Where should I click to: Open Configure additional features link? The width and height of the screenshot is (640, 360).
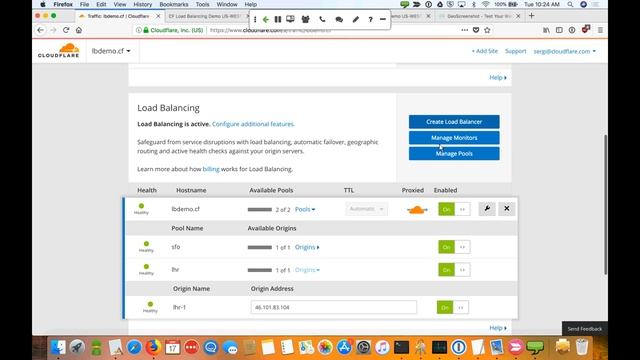[253, 124]
